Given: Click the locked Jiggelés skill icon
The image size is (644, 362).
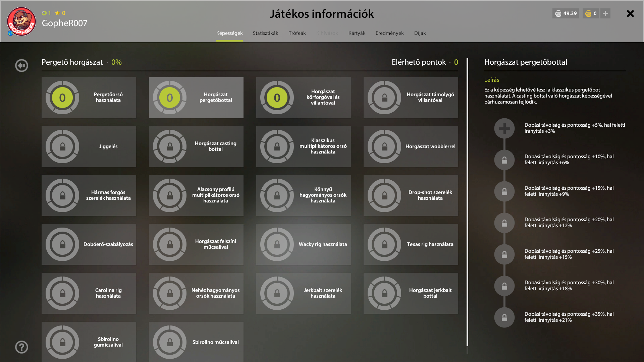Looking at the screenshot, I should click(62, 146).
